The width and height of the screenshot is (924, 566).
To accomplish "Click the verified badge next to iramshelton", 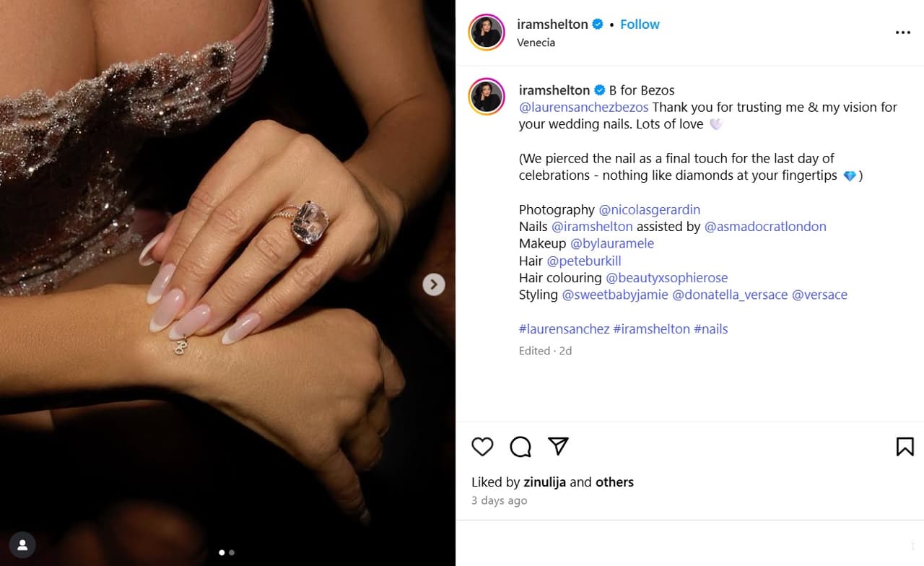I will point(597,24).
